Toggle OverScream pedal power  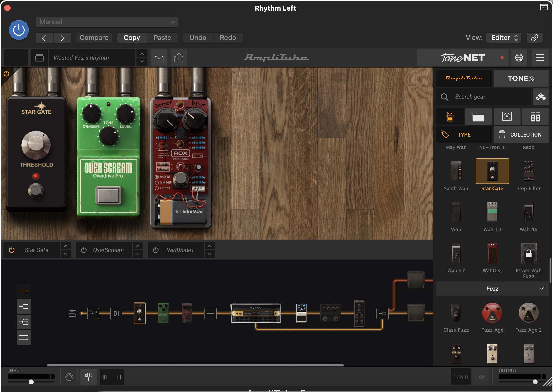[x=84, y=250]
